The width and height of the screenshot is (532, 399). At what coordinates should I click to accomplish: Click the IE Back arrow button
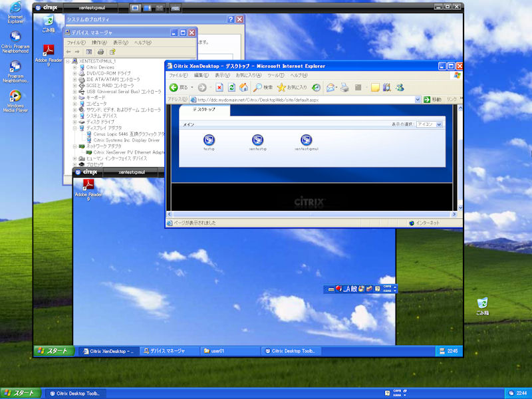click(x=174, y=88)
